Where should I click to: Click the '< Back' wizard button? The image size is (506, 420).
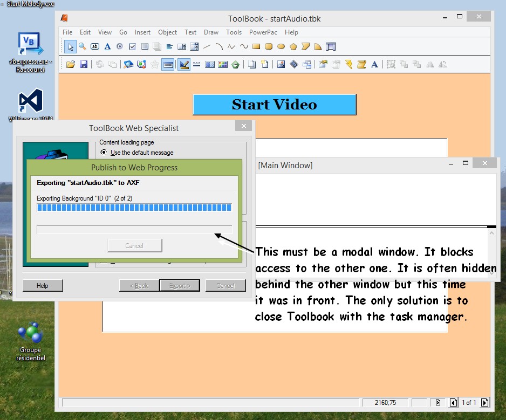click(x=139, y=286)
